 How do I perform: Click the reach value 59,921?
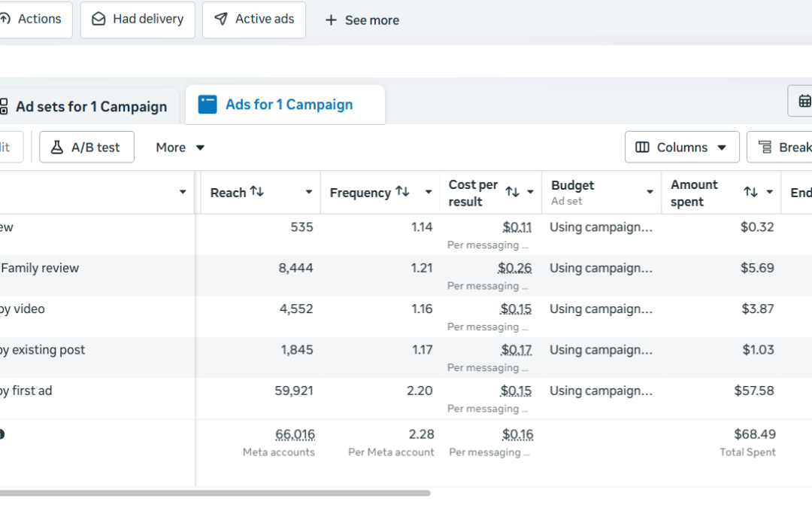294,391
